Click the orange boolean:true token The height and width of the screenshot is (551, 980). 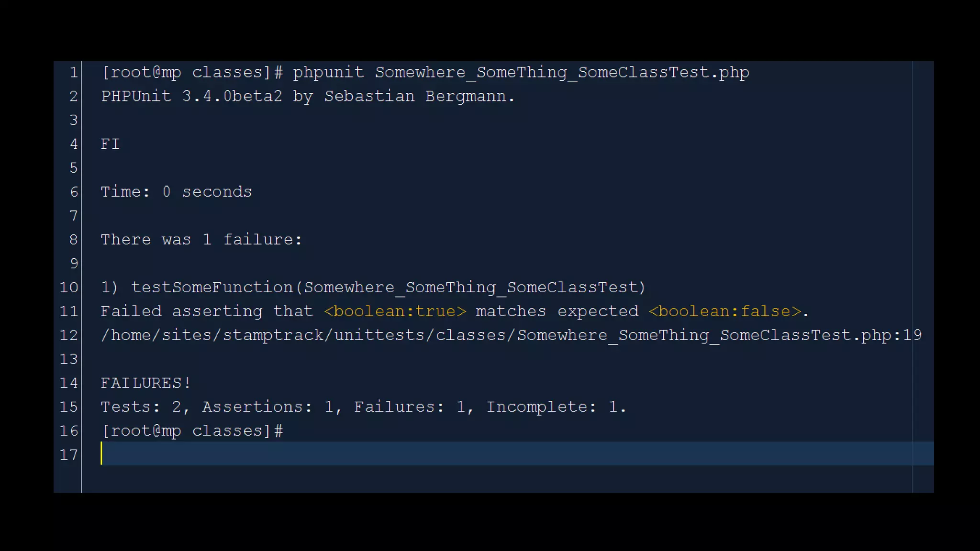coord(395,311)
